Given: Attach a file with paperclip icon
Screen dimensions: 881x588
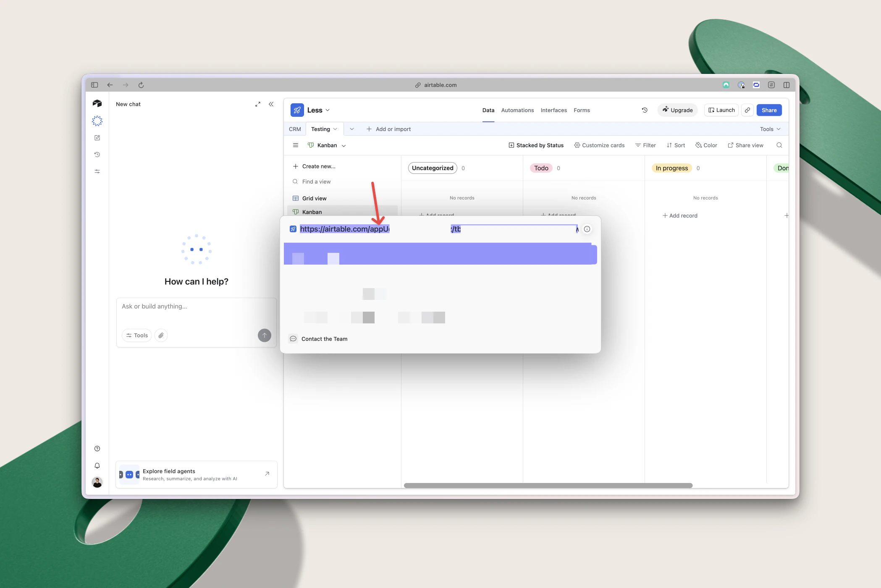Looking at the screenshot, I should [161, 335].
